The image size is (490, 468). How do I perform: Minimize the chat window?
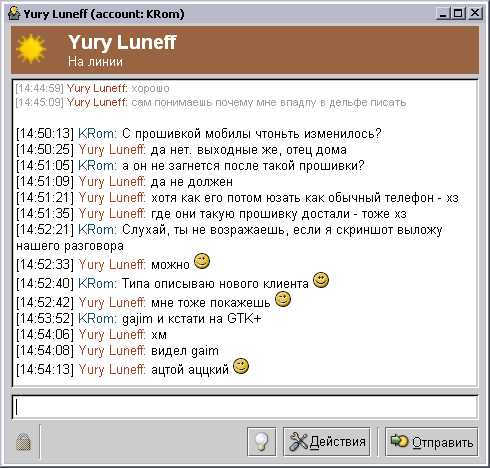pyautogui.click(x=443, y=14)
